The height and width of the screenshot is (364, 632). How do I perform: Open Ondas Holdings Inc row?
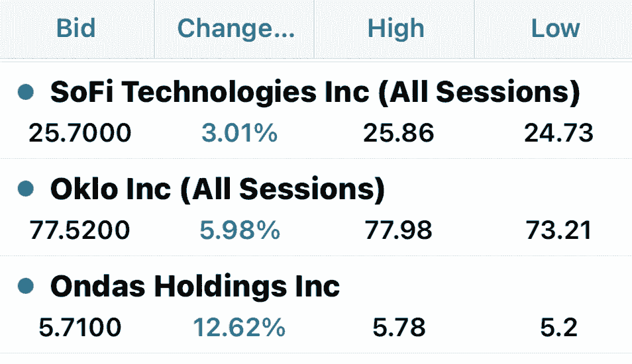coord(316,305)
